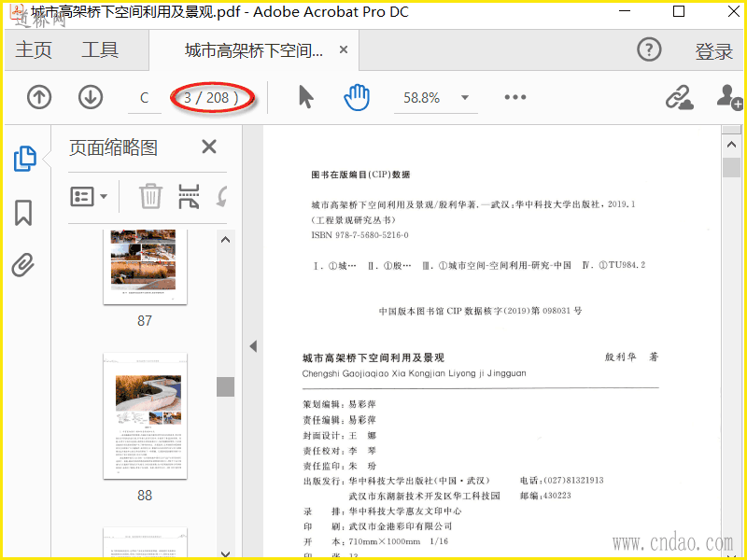
Task: Activate the hand pan tool
Action: [x=357, y=97]
